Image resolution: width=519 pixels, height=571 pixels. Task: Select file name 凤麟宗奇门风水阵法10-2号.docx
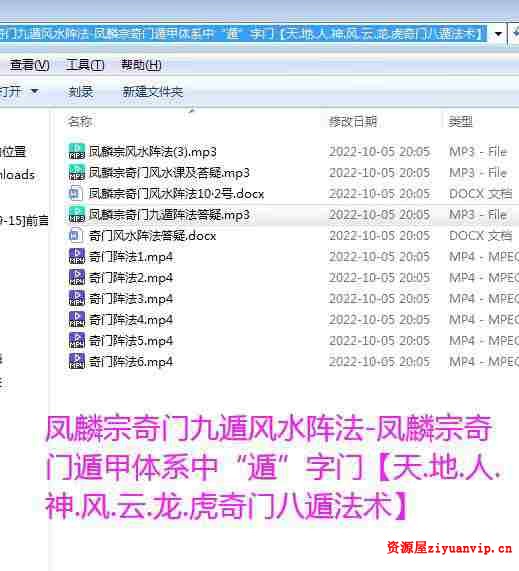click(x=176, y=194)
